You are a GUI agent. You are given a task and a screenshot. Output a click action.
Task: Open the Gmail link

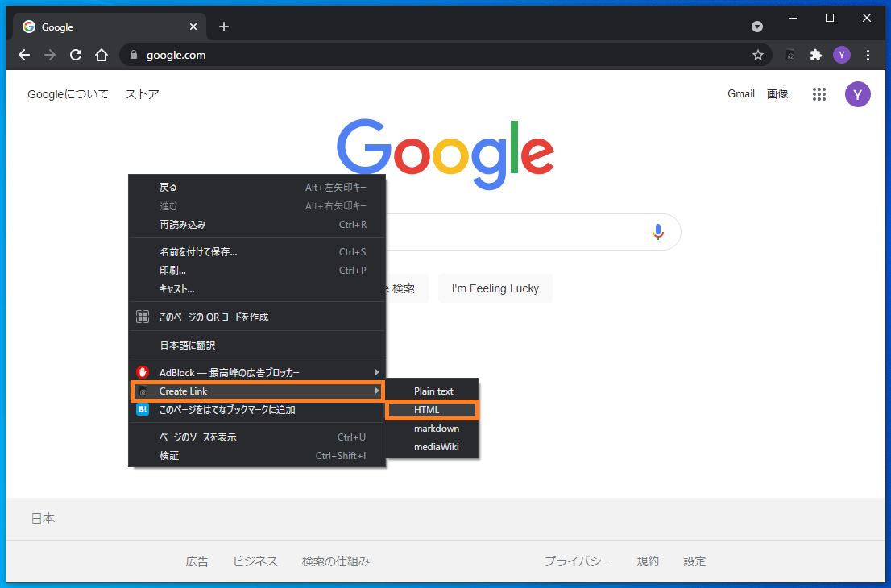coord(741,93)
